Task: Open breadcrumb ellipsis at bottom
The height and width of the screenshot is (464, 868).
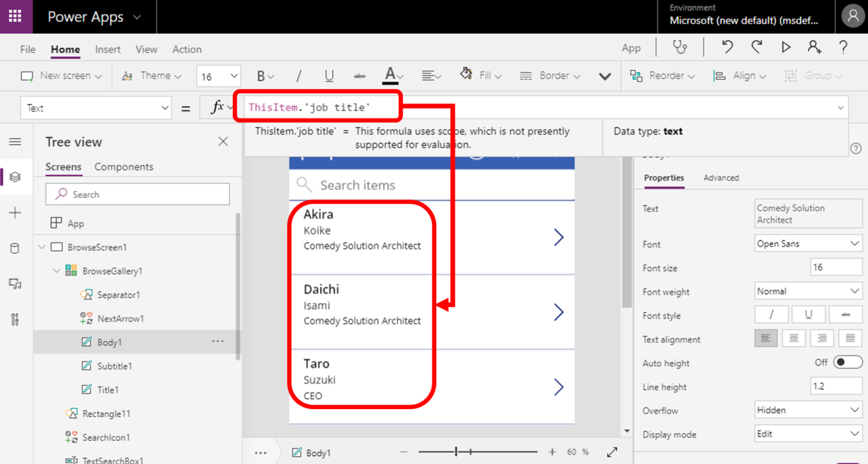Action: (x=261, y=452)
